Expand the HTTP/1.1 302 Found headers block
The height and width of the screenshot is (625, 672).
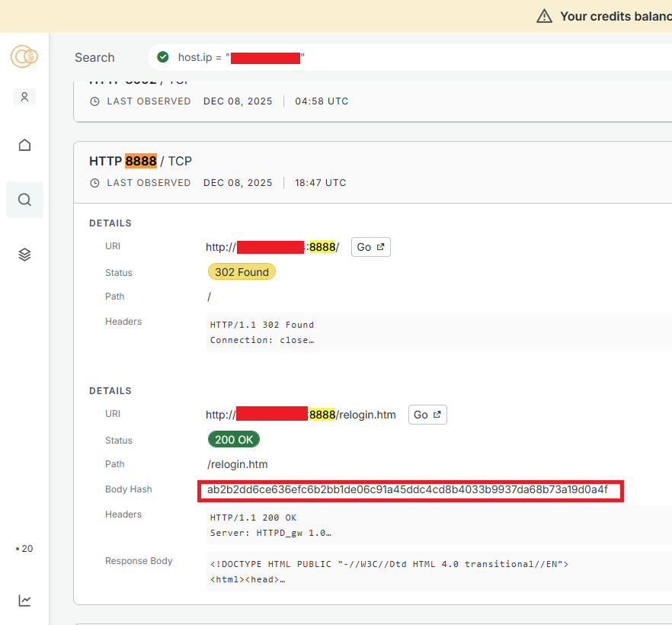click(262, 332)
